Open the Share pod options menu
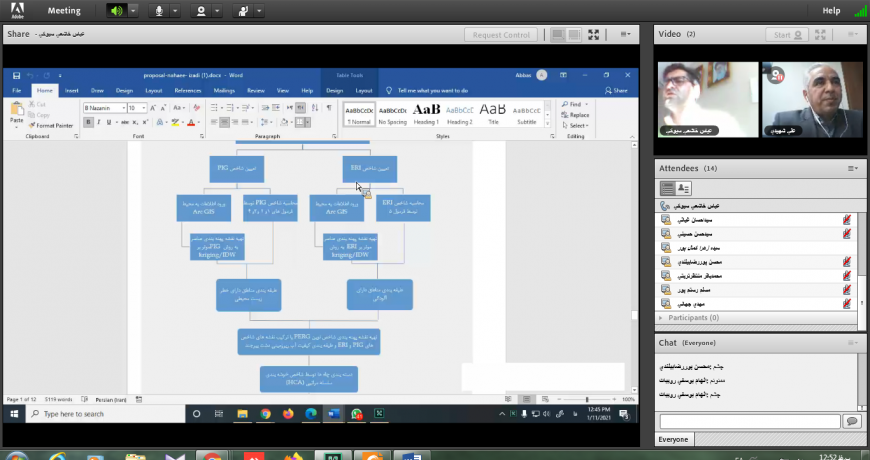Screen dimensions: 870x460 [x=625, y=34]
